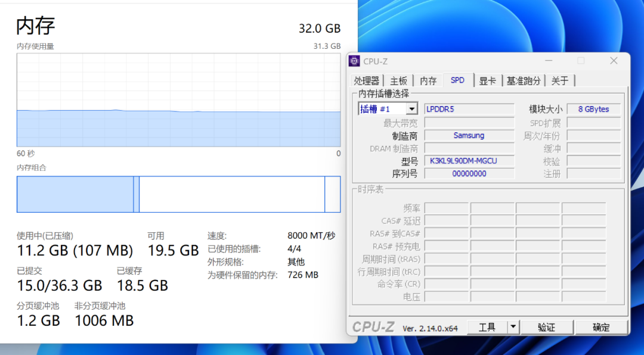
Task: Click the 制造商 label in CPU-Z
Action: [405, 135]
